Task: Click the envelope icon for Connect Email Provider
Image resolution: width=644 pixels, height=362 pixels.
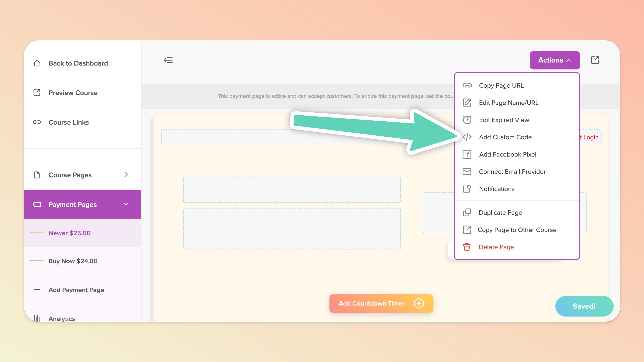Action: click(467, 172)
